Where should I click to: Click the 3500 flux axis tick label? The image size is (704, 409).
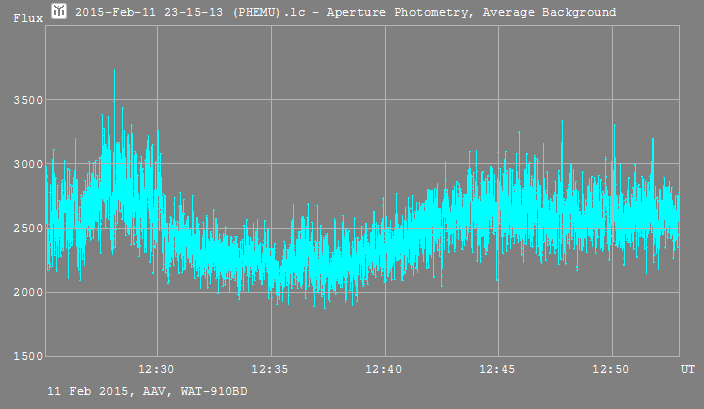23,100
